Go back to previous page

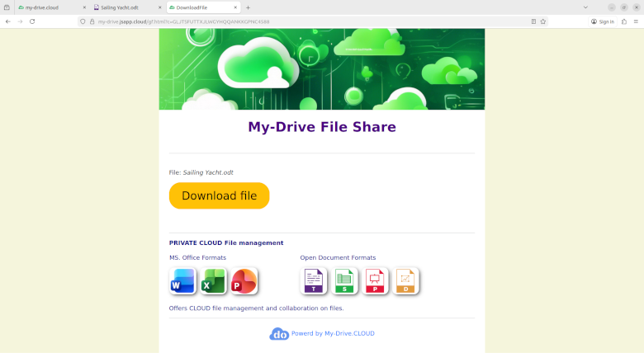click(7, 21)
